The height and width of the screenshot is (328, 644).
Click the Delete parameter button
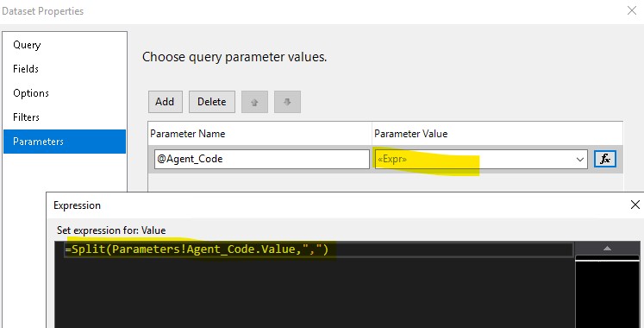212,102
